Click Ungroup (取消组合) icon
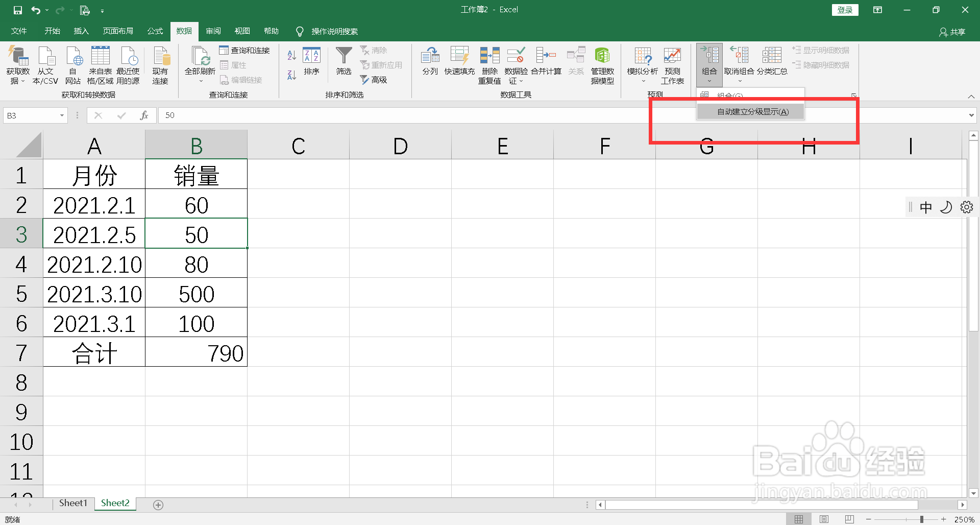Screen dimensions: 980x525 click(x=739, y=65)
